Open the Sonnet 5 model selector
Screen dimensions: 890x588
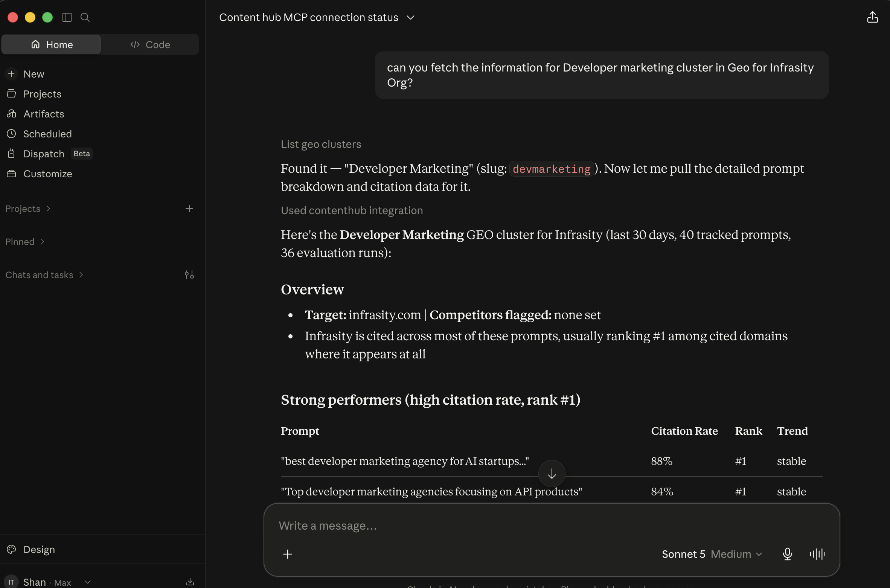coord(712,554)
